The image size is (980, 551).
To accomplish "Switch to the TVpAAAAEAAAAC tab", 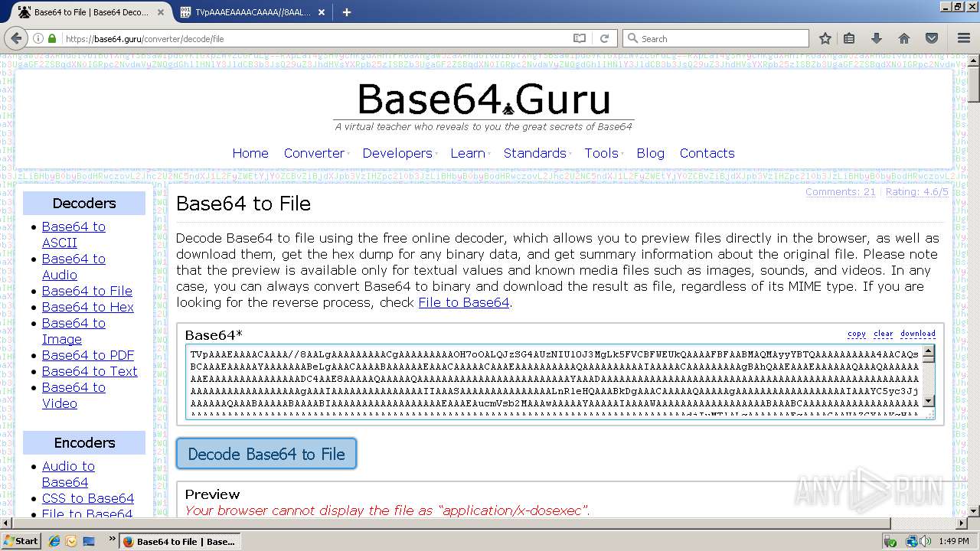I will 253,12.
